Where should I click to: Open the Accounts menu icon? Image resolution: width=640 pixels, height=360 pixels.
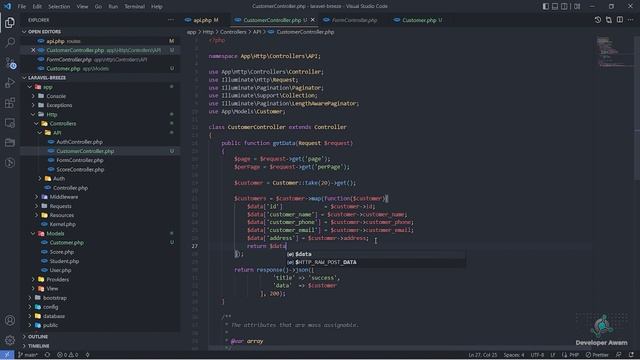(10, 320)
